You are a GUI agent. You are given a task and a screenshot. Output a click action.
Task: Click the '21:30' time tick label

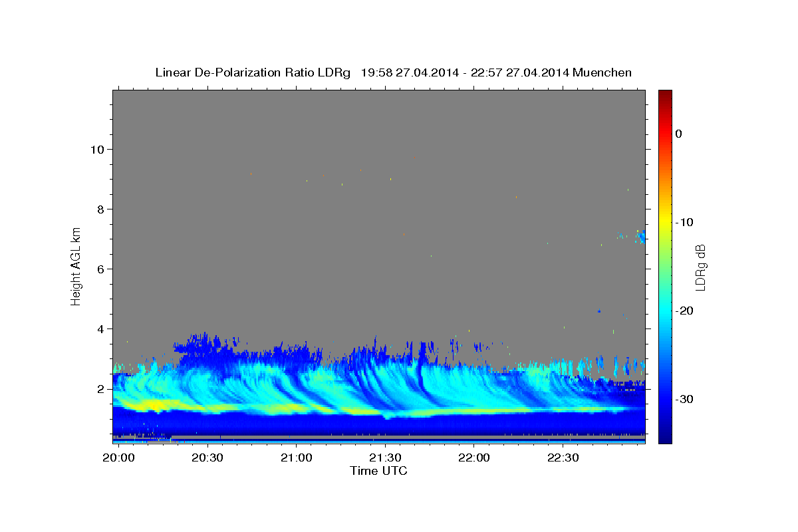click(x=385, y=458)
